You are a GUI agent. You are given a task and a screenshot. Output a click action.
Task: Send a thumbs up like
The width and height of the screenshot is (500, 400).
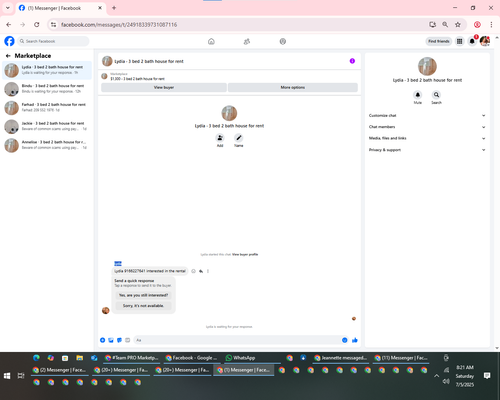coord(355,340)
